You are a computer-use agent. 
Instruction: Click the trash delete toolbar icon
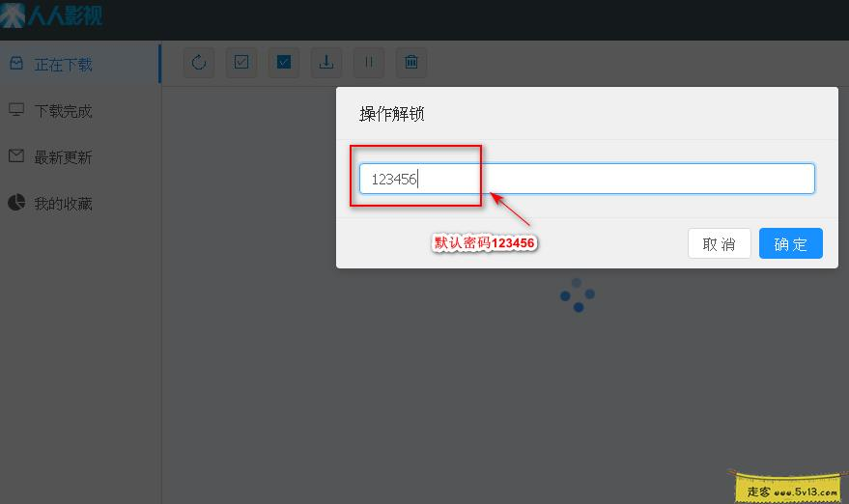(x=410, y=62)
